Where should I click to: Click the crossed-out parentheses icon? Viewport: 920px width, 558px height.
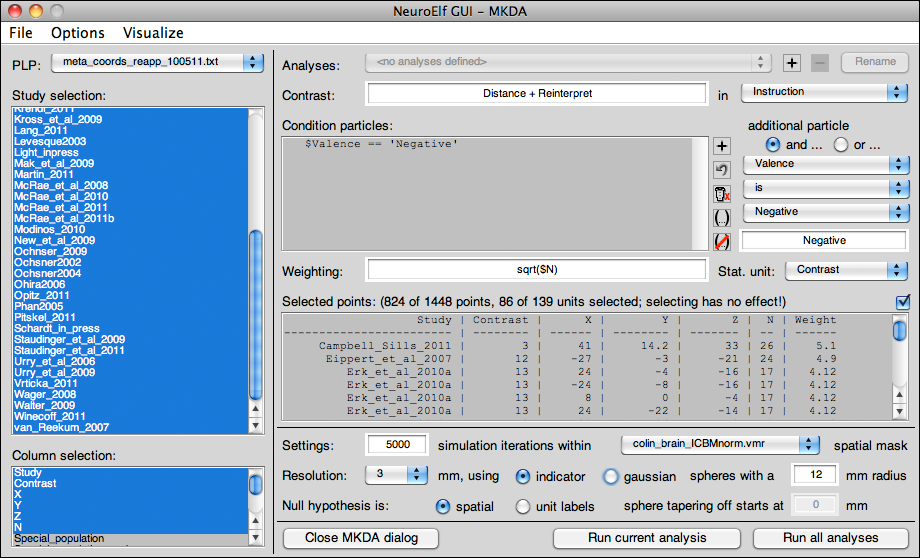(x=721, y=242)
